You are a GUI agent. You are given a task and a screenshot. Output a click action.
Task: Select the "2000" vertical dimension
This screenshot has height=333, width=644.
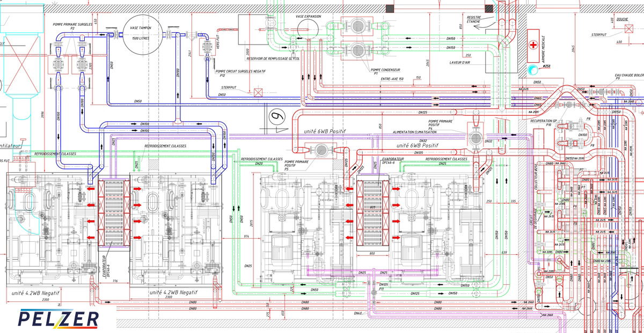(x=247, y=53)
